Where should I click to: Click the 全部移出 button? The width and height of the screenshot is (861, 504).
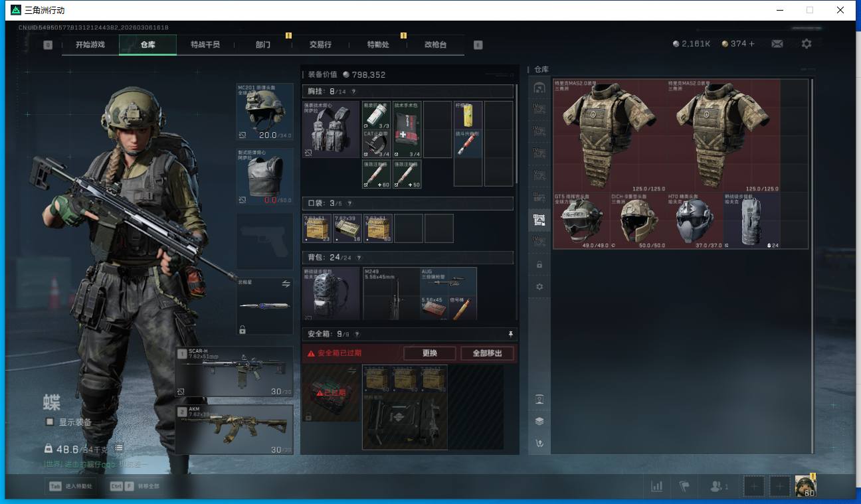click(x=487, y=353)
